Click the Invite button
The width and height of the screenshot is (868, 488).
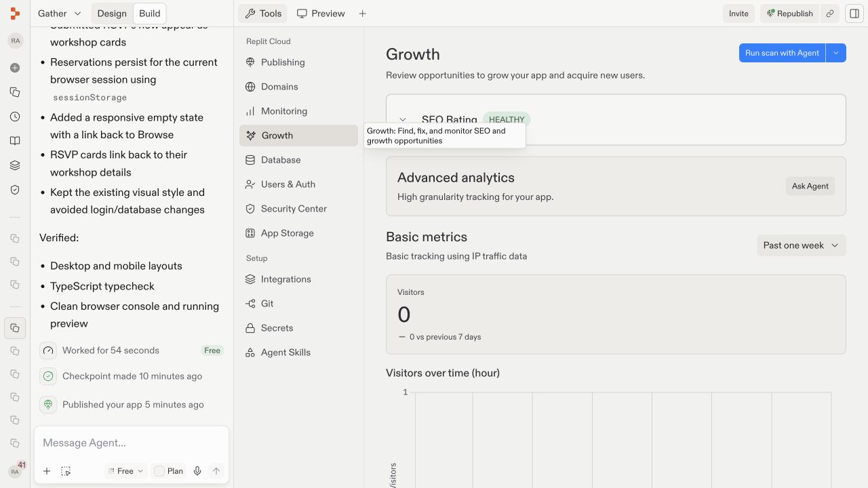pos(739,14)
